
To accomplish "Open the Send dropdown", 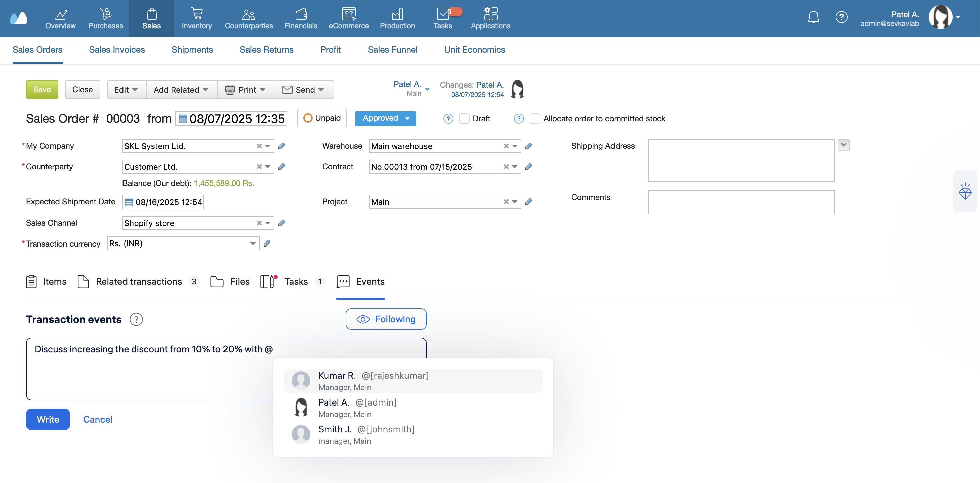I will (x=304, y=90).
